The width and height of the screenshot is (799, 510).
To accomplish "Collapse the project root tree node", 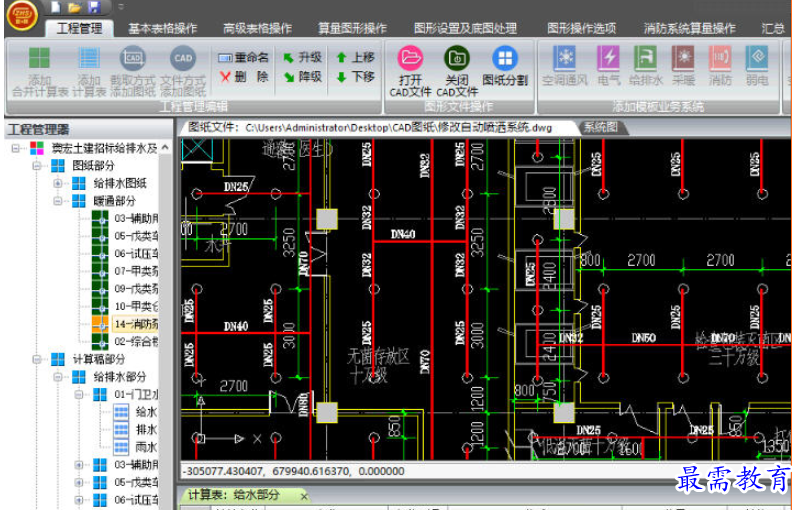I will pyautogui.click(x=15, y=148).
